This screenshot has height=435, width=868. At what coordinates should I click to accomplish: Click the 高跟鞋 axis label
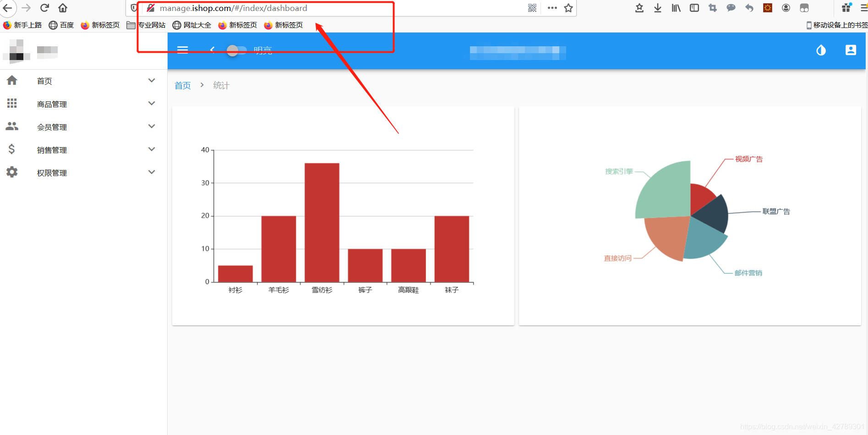pyautogui.click(x=409, y=290)
